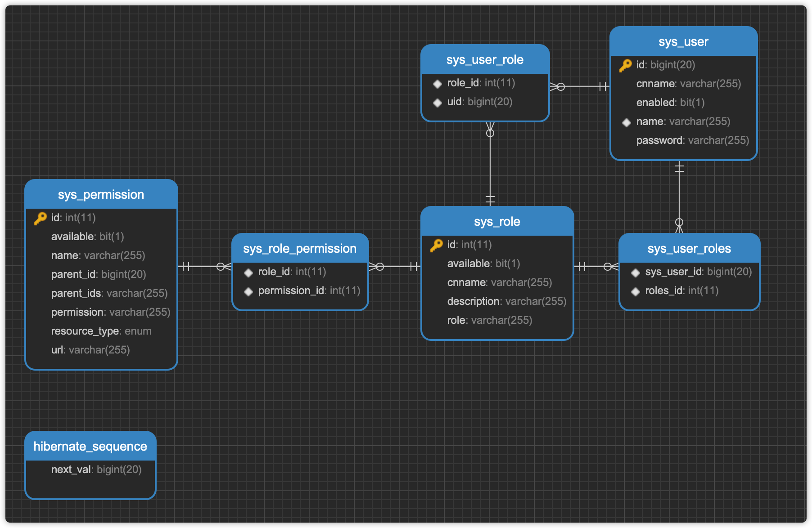This screenshot has width=812, height=528.
Task: Click roles_id: int(11) column
Action: coord(682,291)
